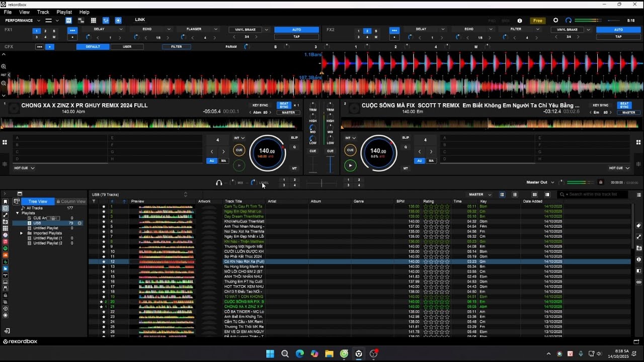The width and height of the screenshot is (644, 362).
Task: Click the CFX three-dots button
Action: [x=40, y=47]
